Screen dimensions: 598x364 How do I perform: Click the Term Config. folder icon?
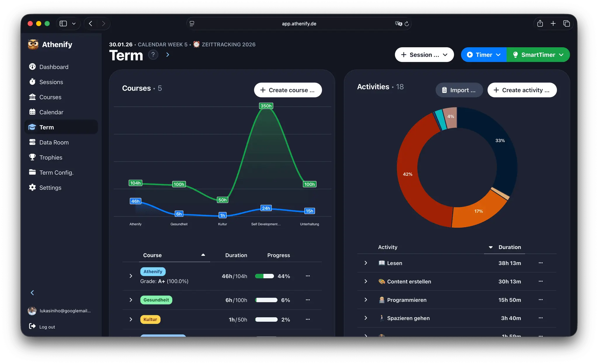[32, 172]
